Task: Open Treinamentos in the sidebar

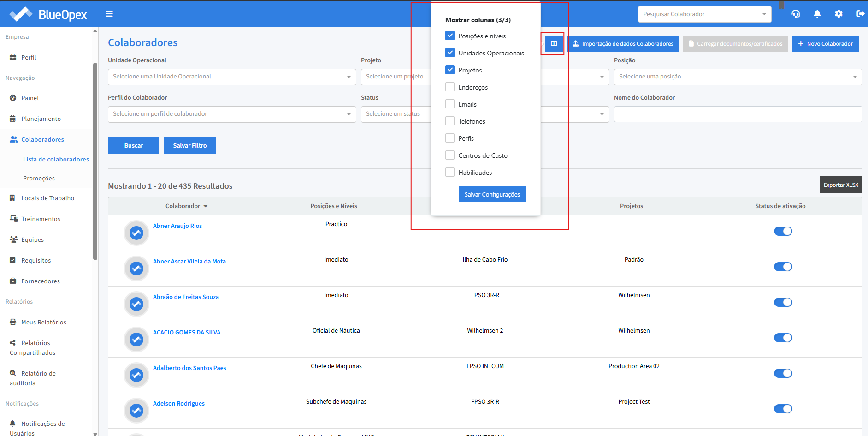Action: point(41,219)
